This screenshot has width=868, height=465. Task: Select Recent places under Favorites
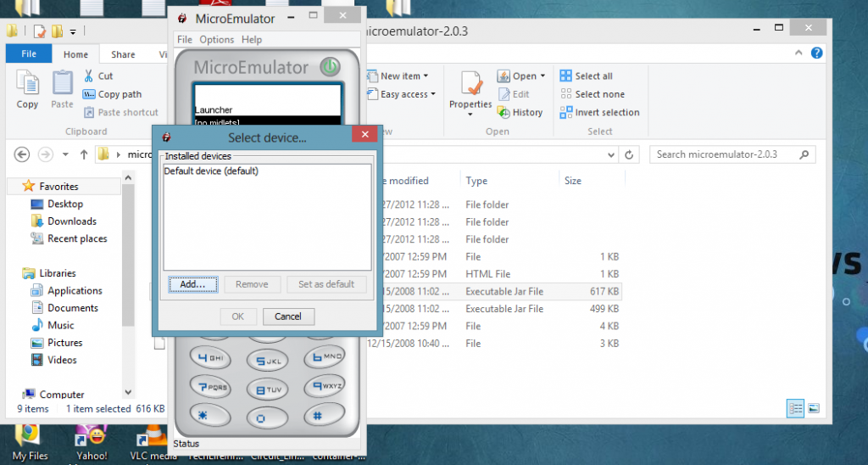tap(70, 239)
